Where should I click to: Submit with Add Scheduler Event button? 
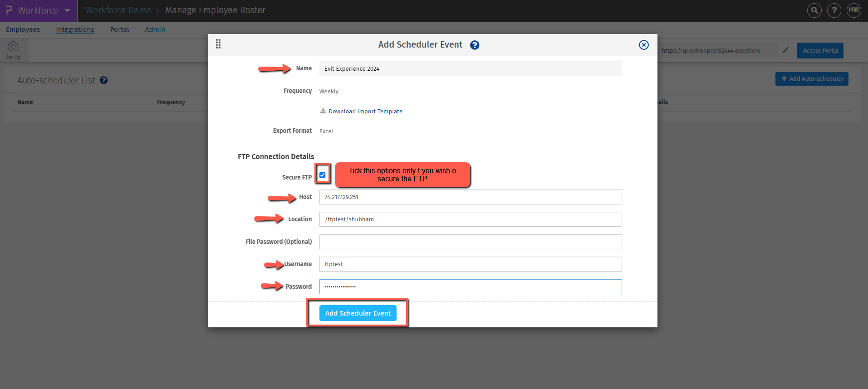coord(358,313)
